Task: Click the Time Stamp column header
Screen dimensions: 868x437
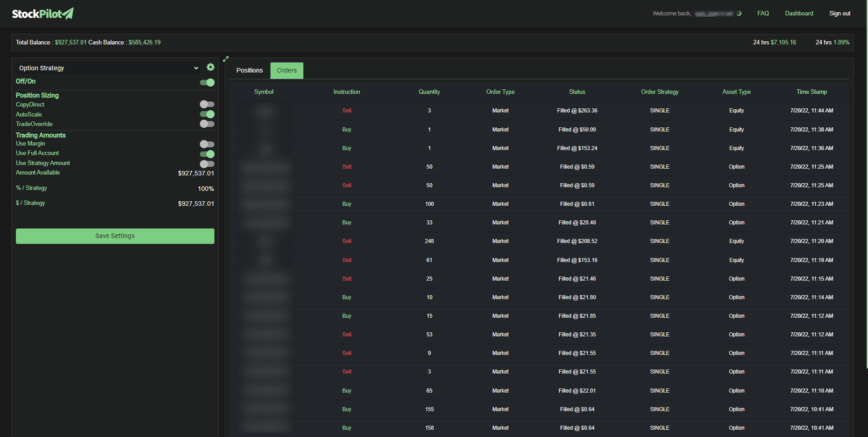Action: click(x=811, y=92)
